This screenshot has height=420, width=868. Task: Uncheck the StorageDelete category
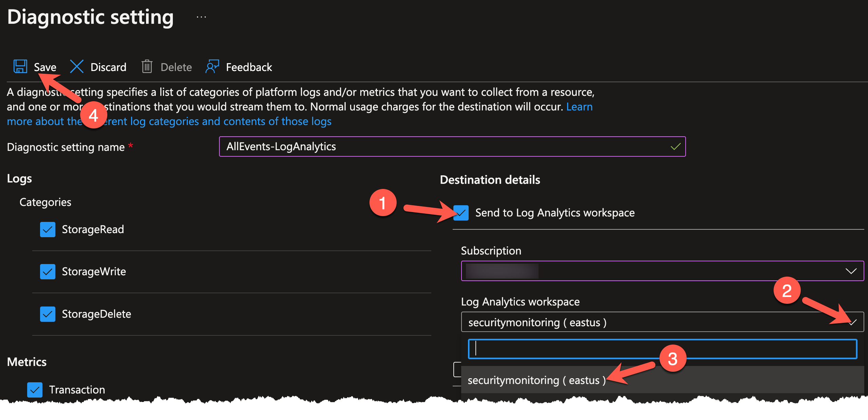tap(48, 314)
